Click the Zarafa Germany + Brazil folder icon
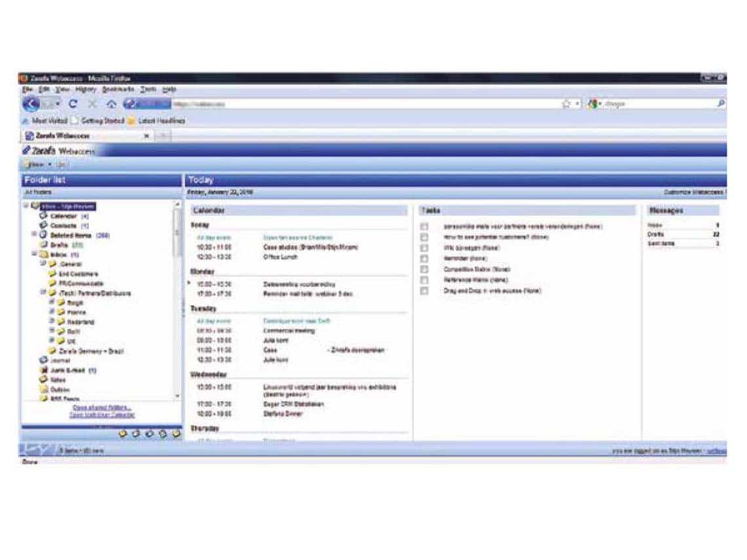The image size is (747, 560). (52, 350)
